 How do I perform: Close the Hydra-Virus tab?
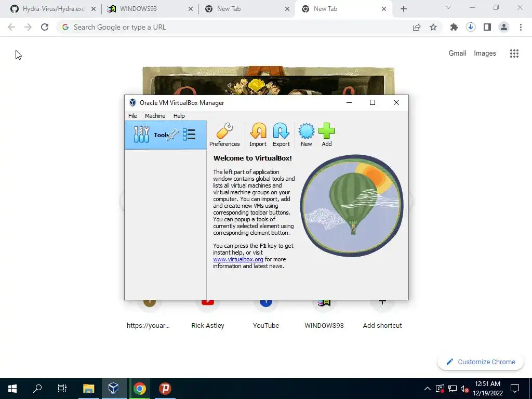point(94,9)
